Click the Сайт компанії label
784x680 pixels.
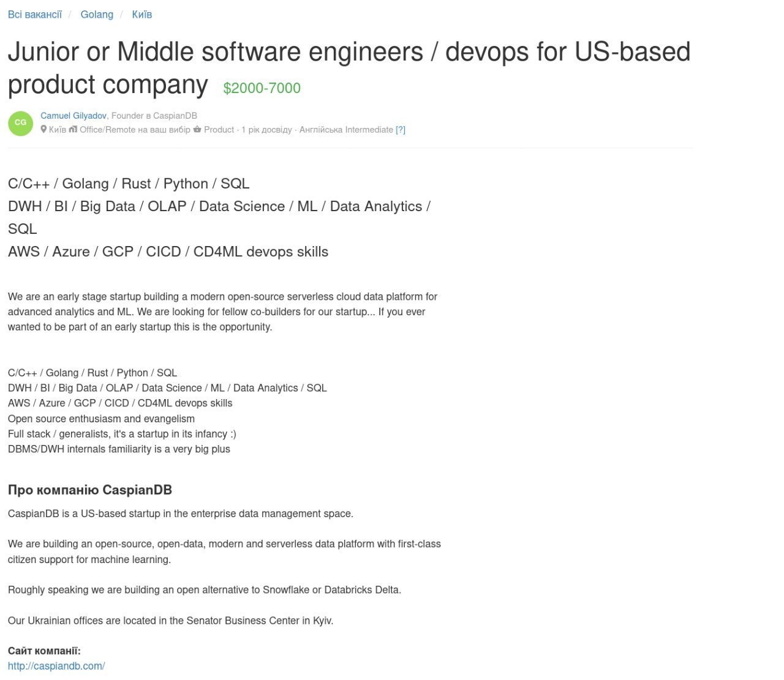coord(44,651)
